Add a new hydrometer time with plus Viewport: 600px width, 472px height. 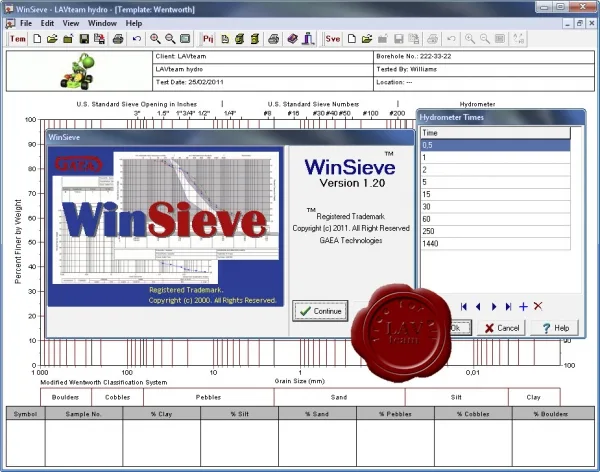click(x=523, y=307)
